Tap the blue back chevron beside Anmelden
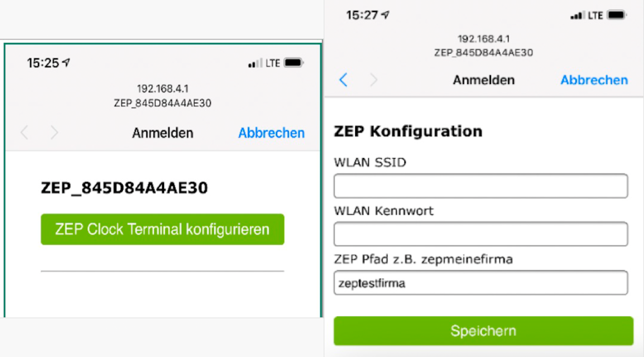 [x=343, y=80]
